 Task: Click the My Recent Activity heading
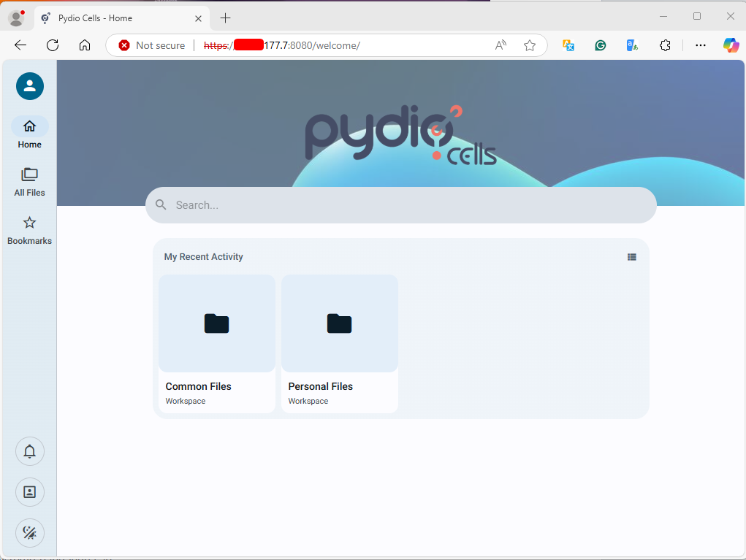pos(204,257)
